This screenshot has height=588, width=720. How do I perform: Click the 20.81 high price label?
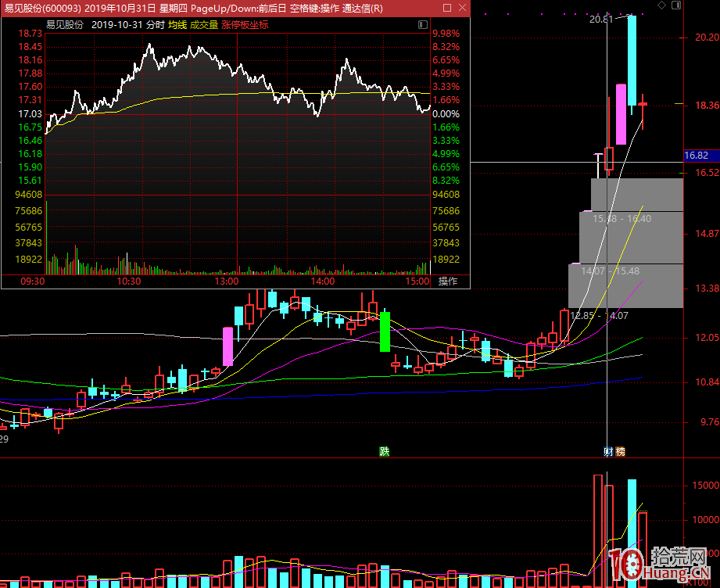tap(600, 19)
